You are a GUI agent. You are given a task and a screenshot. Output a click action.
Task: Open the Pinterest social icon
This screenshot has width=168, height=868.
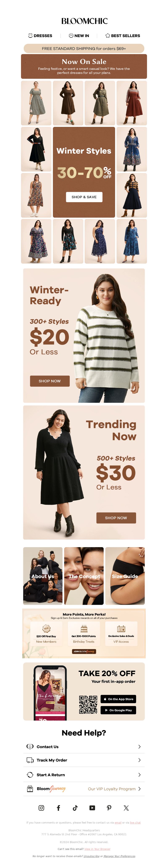click(x=109, y=808)
